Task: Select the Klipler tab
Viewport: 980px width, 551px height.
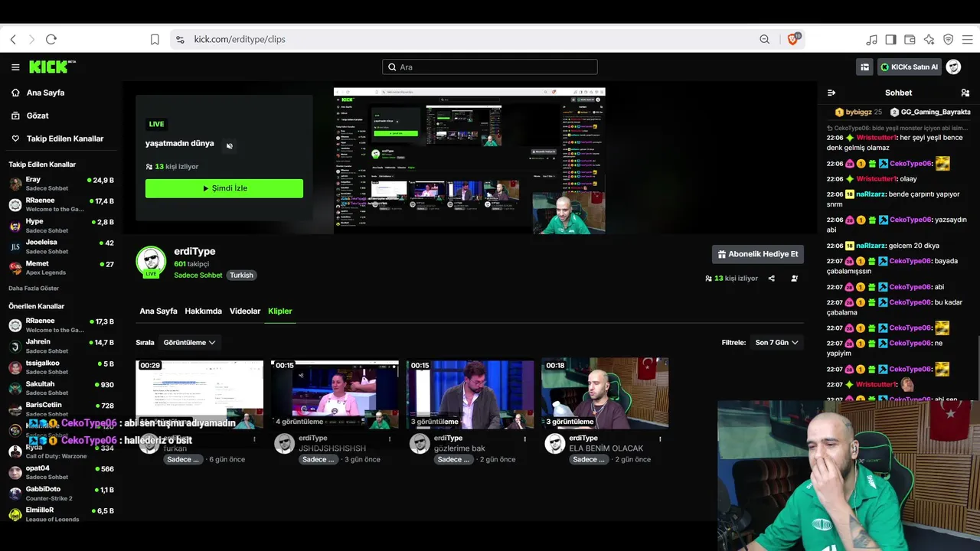Action: point(279,311)
